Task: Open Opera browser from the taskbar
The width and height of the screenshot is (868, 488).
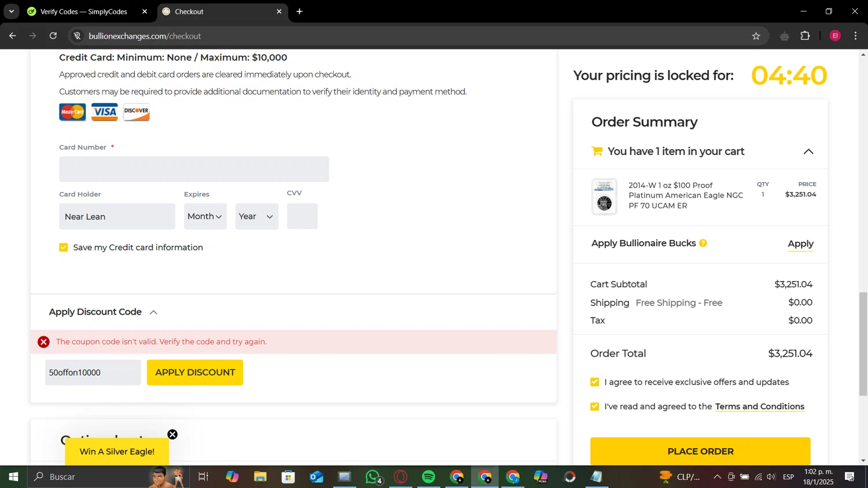Action: pyautogui.click(x=400, y=477)
